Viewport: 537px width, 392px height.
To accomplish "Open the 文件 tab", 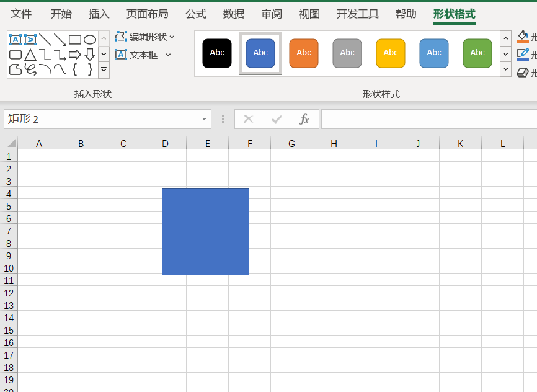I will coord(21,14).
